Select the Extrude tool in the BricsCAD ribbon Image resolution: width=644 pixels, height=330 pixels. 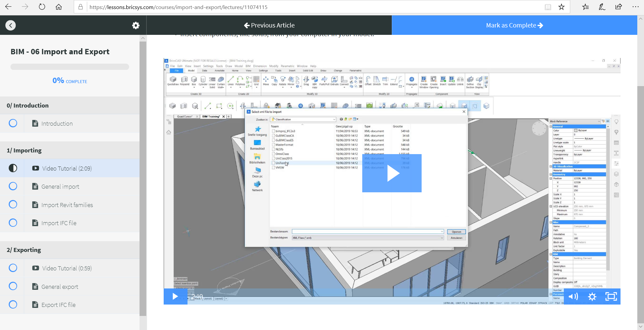click(334, 81)
